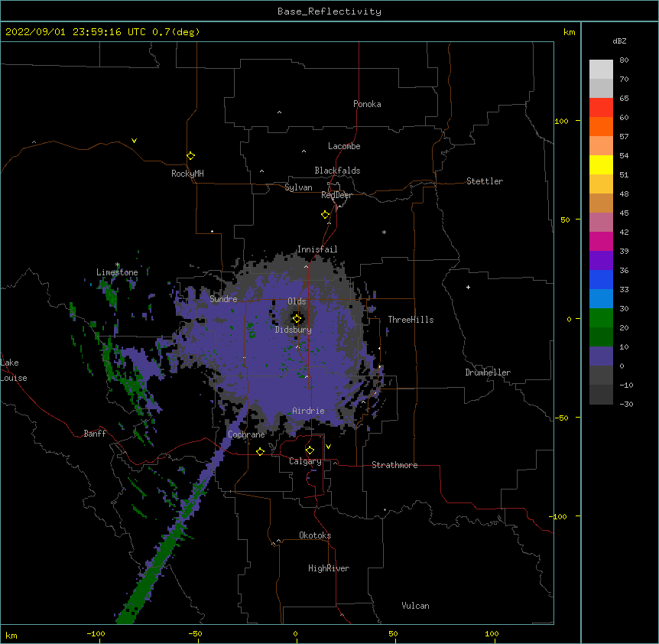Click the Lacombe city label

[344, 146]
